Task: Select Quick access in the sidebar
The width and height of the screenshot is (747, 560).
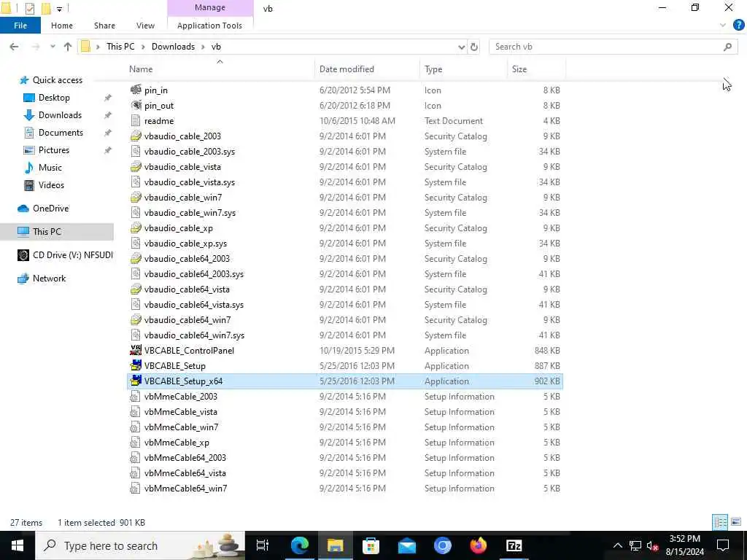Action: click(57, 80)
